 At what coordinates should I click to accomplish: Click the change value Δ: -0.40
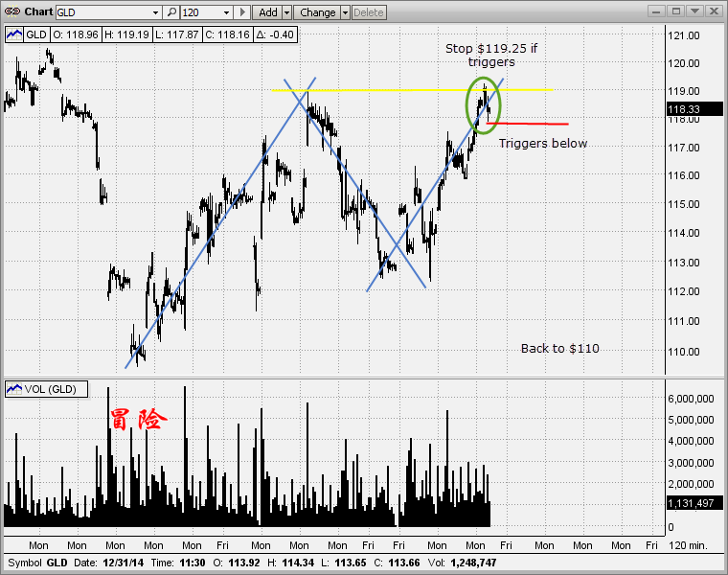(275, 34)
